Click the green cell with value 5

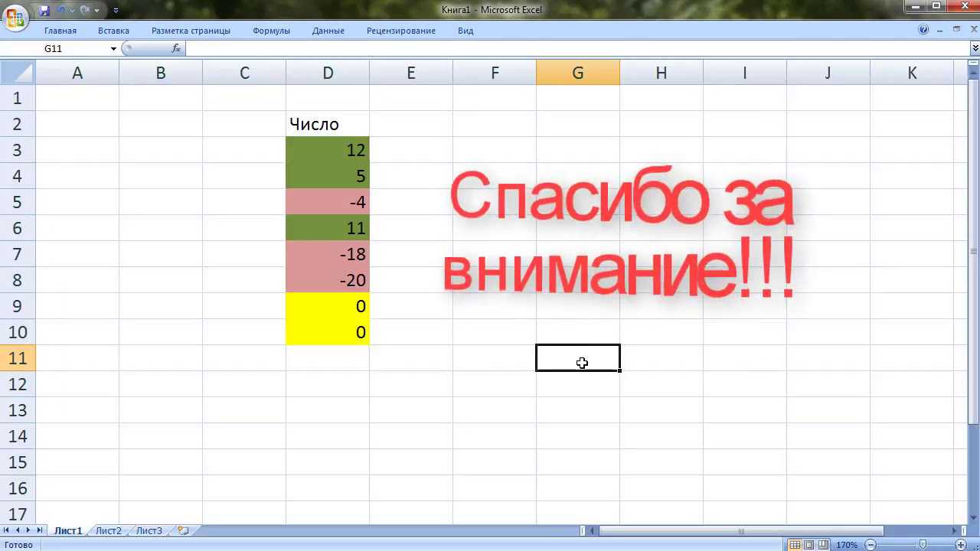[x=328, y=176]
